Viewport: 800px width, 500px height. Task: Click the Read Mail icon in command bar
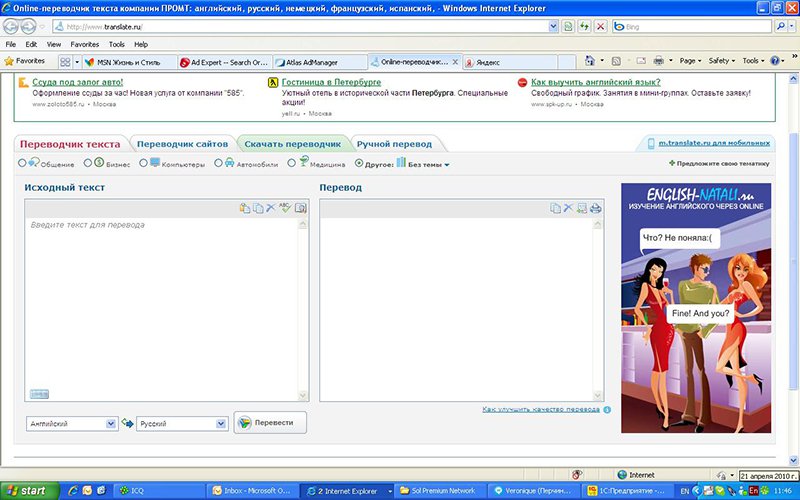641,61
